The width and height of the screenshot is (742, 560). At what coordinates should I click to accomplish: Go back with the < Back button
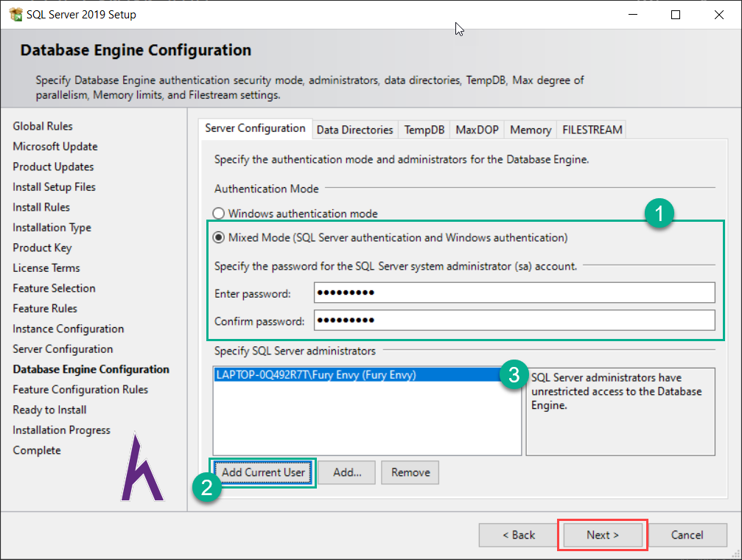pos(518,535)
